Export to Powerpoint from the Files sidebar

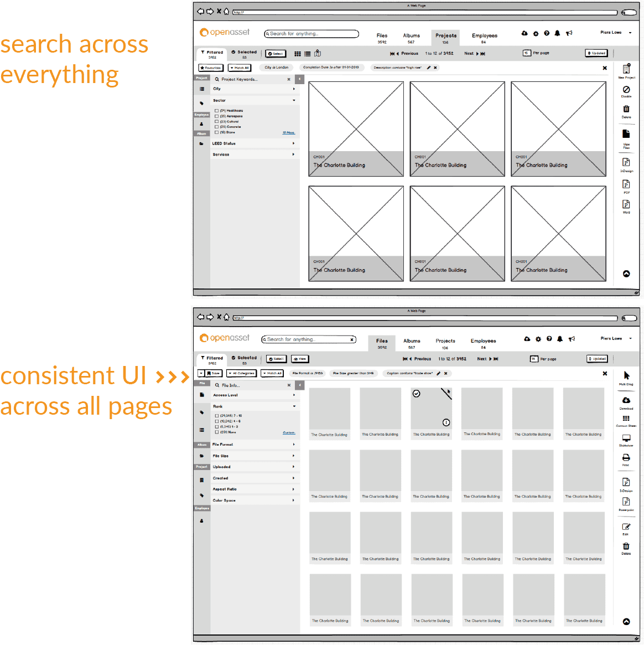pos(626,502)
